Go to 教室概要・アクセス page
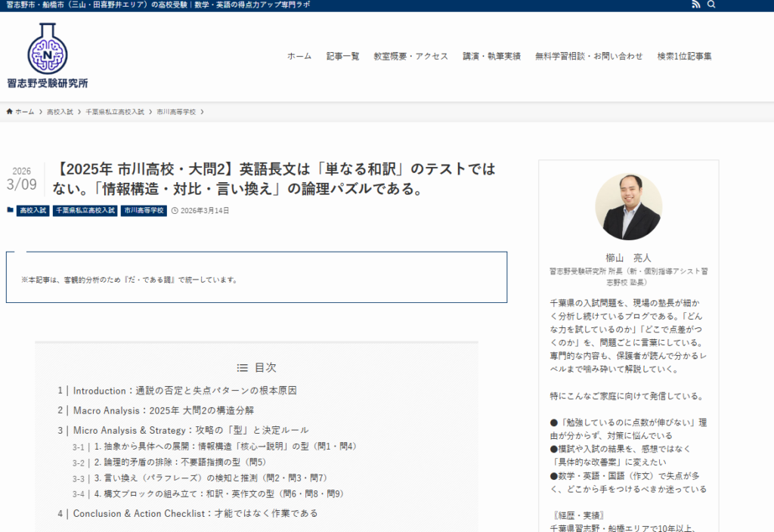774x532 pixels. pyautogui.click(x=411, y=56)
